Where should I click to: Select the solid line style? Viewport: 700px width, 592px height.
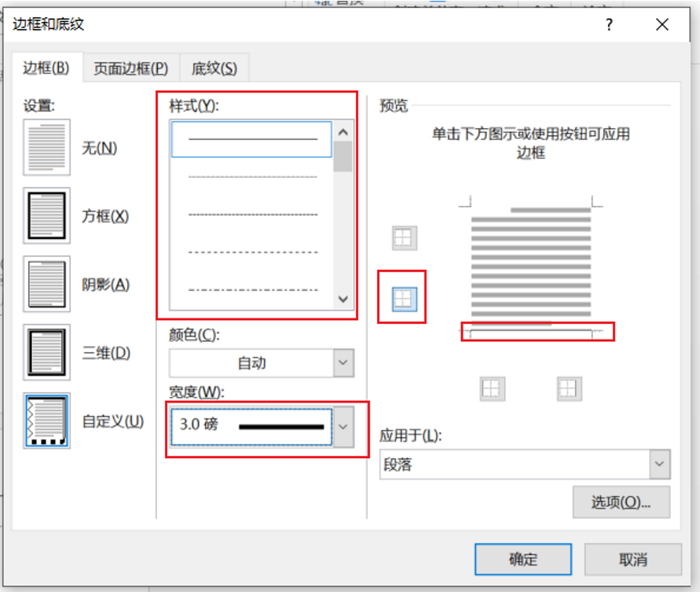click(251, 139)
